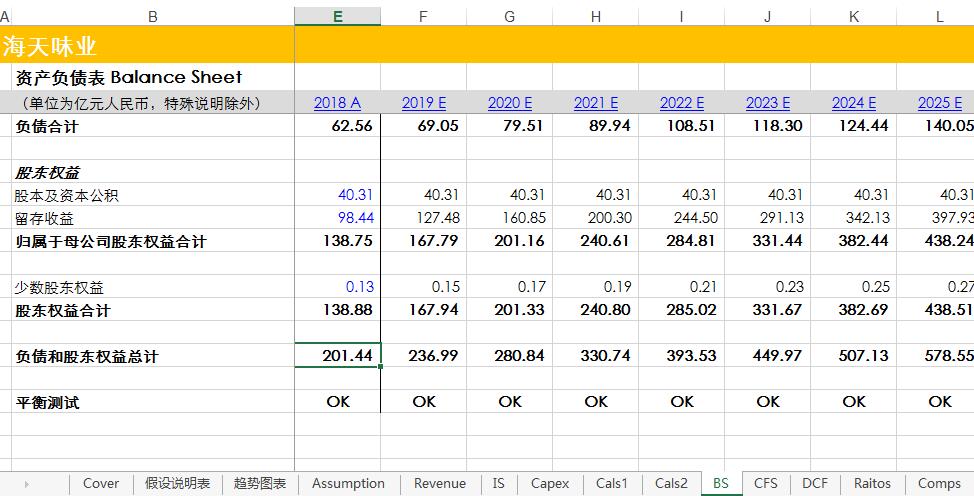Select the blue 98.44 retained earnings cell
The height and width of the screenshot is (496, 974).
(337, 218)
